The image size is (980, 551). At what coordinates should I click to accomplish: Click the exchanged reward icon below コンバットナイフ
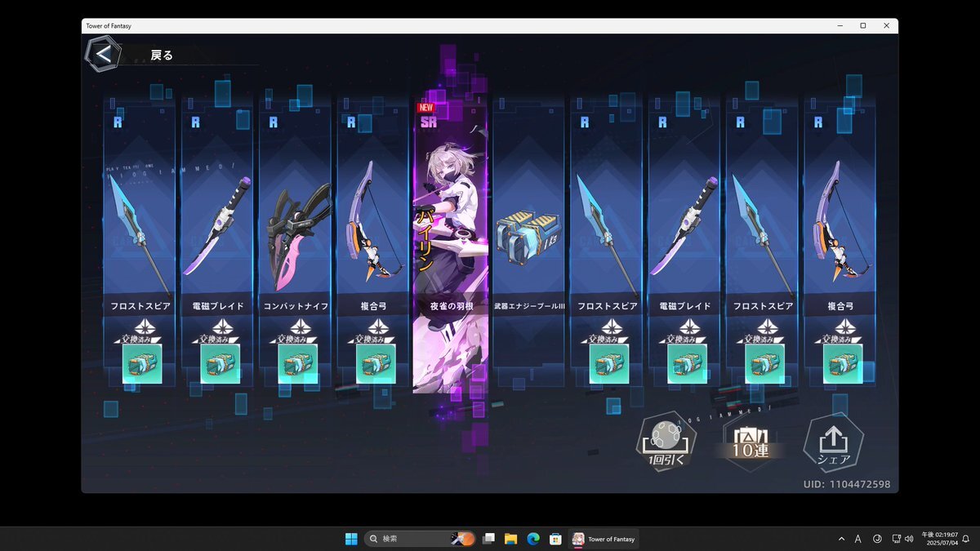[x=298, y=363]
